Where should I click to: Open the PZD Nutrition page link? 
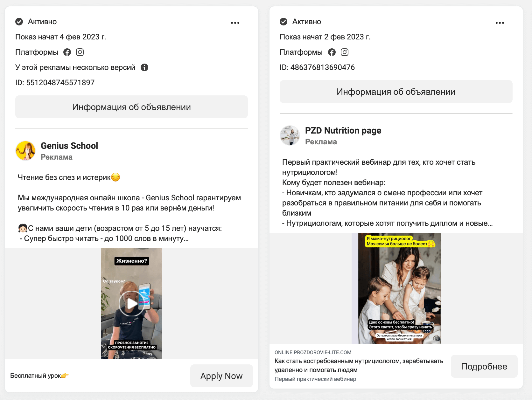pyautogui.click(x=343, y=130)
